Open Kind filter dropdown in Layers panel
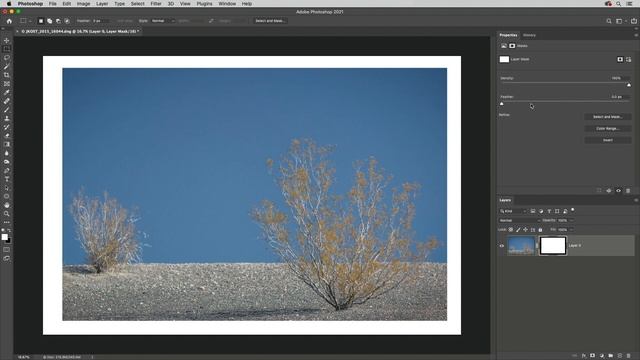The image size is (640, 360). (513, 211)
